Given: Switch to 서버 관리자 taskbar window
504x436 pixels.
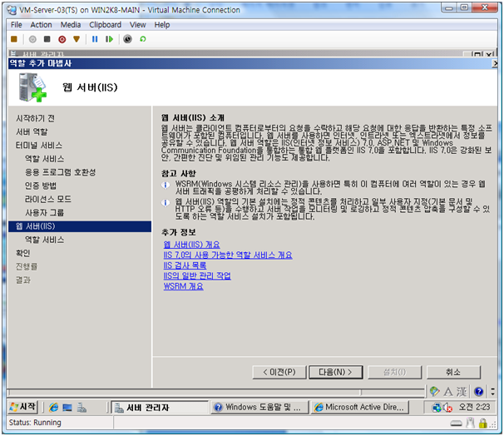Looking at the screenshot, I should click(160, 408).
